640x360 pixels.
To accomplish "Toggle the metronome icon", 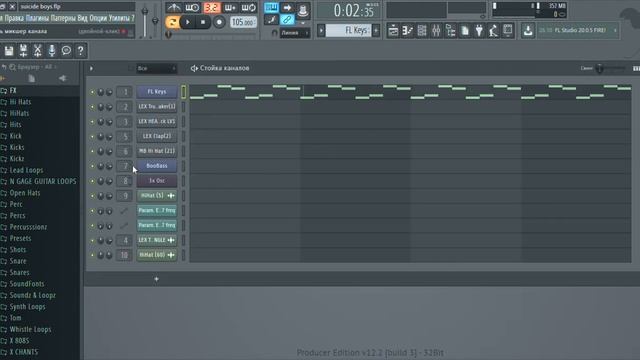I will (174, 8).
